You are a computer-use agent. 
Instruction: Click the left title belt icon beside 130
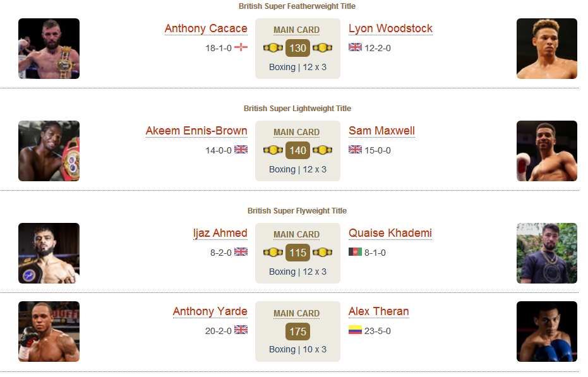click(273, 48)
